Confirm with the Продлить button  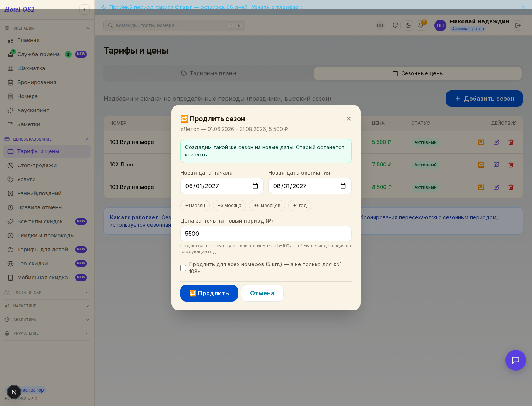click(x=209, y=293)
